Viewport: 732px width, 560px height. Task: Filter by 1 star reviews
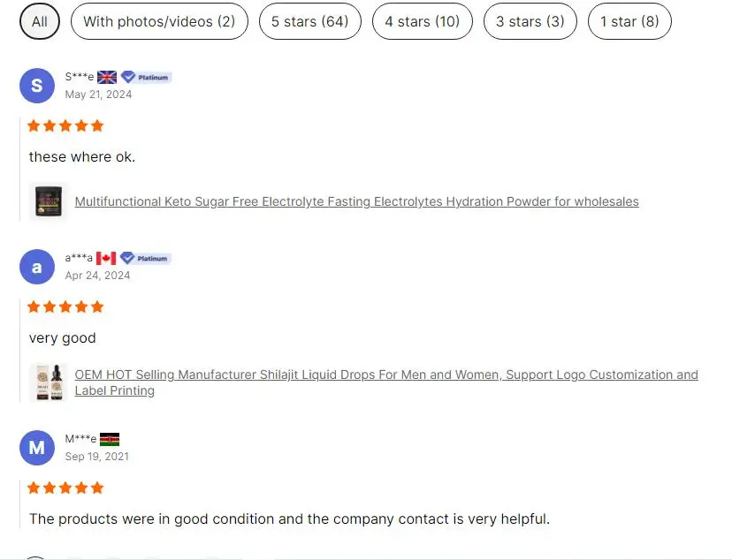point(629,21)
